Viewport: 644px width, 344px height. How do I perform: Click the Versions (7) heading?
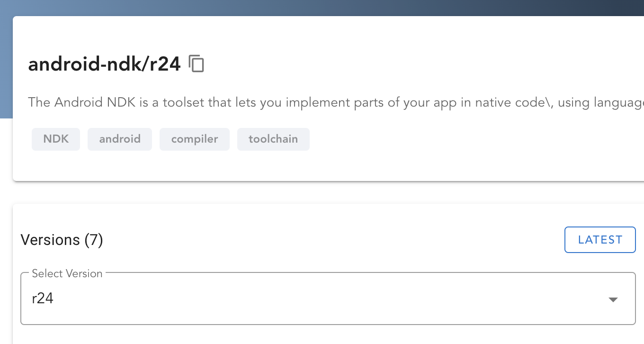pyautogui.click(x=61, y=240)
